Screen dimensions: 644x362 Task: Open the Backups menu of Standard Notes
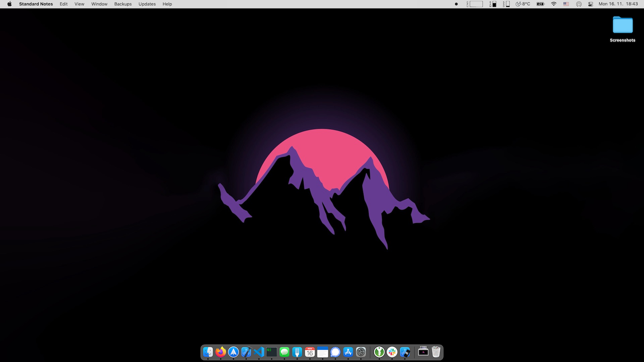pyautogui.click(x=122, y=4)
